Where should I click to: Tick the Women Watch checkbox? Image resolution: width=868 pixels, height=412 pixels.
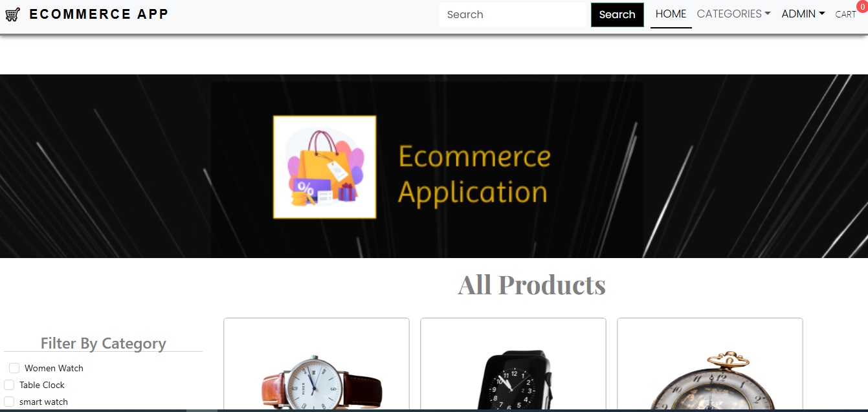tap(14, 368)
